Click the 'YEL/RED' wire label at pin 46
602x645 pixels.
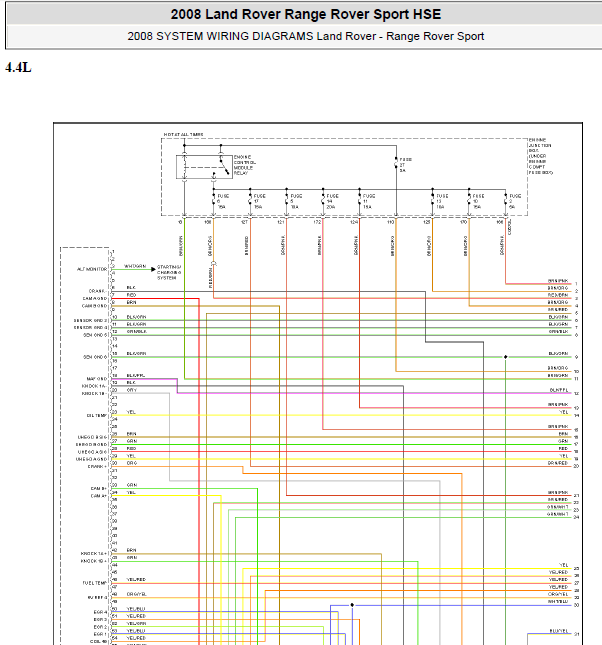[x=136, y=579]
